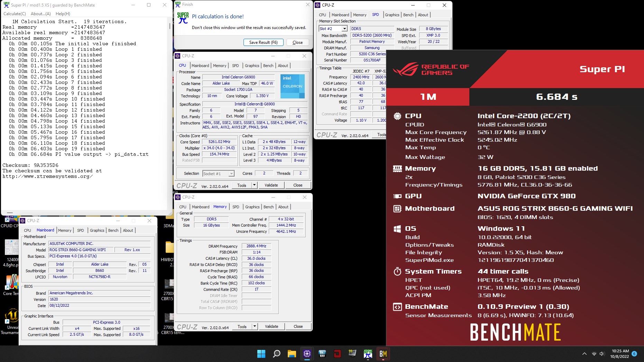
Task: Show hidden tray icons chevron
Action: 585,354
